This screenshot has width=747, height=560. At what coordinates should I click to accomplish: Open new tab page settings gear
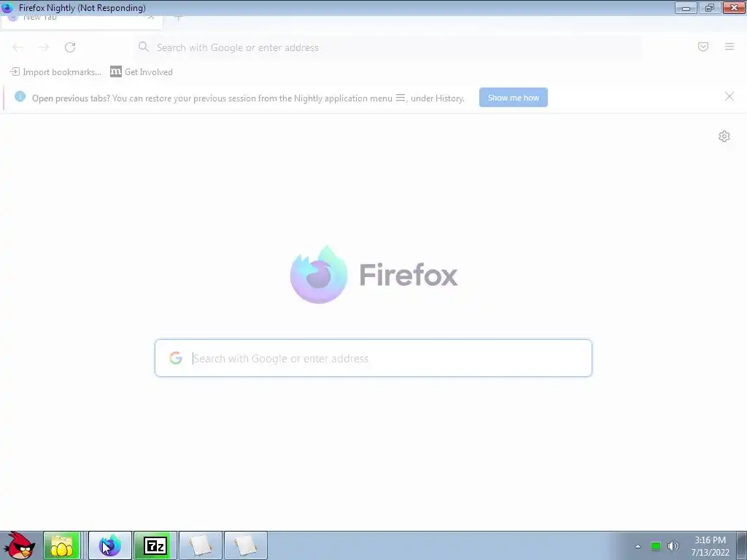724,136
